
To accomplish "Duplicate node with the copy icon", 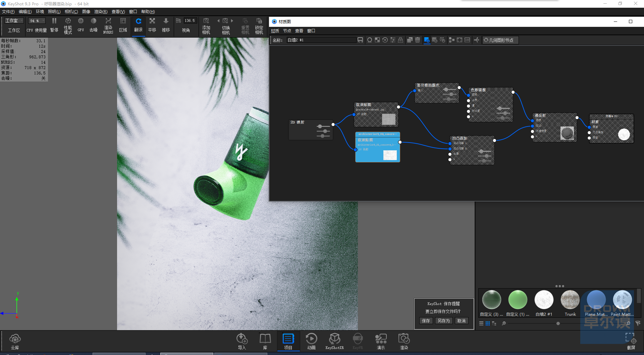I will (410, 40).
